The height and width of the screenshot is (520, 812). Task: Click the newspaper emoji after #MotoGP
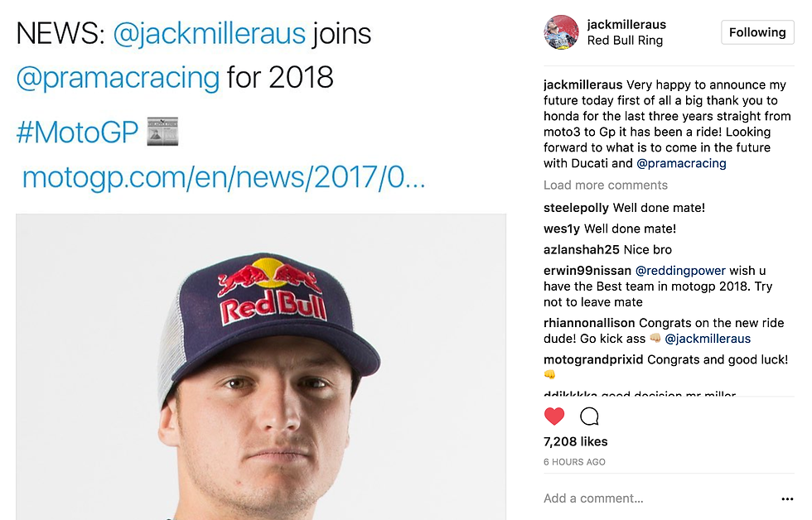click(162, 132)
